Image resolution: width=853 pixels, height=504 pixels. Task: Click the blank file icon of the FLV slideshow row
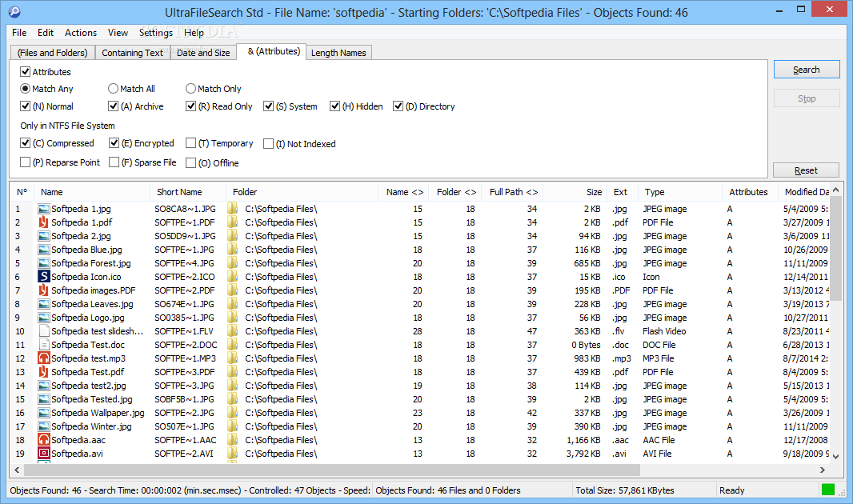(43, 331)
